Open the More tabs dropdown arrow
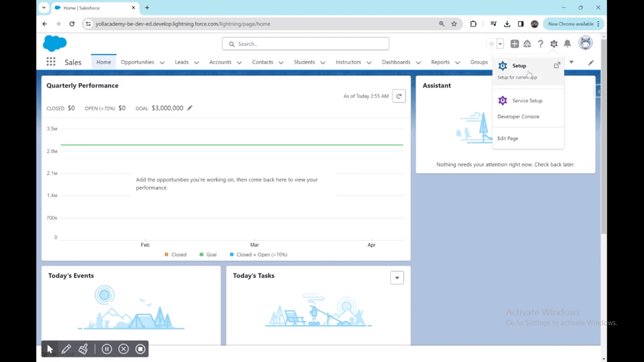The width and height of the screenshot is (644, 362). (x=571, y=62)
